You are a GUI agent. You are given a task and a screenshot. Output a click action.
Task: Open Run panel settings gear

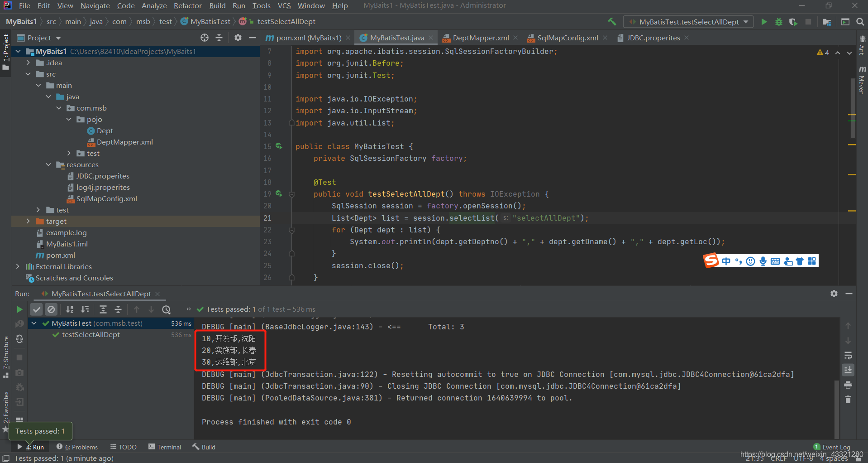tap(834, 294)
